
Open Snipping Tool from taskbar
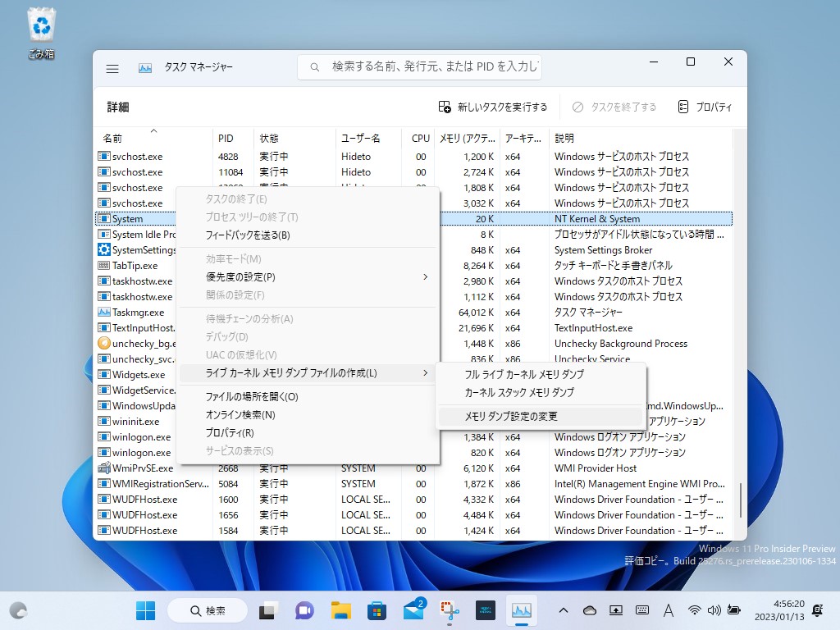[x=450, y=610]
